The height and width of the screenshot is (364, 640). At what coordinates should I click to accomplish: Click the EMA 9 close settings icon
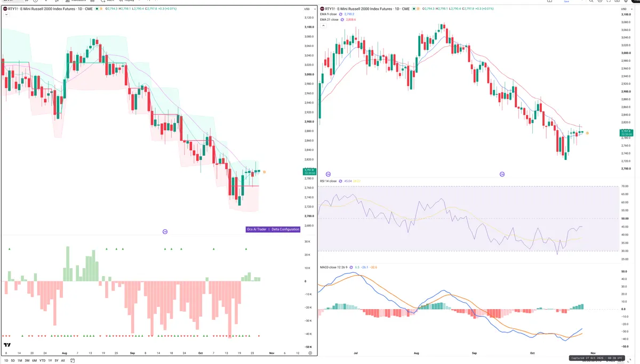point(341,14)
